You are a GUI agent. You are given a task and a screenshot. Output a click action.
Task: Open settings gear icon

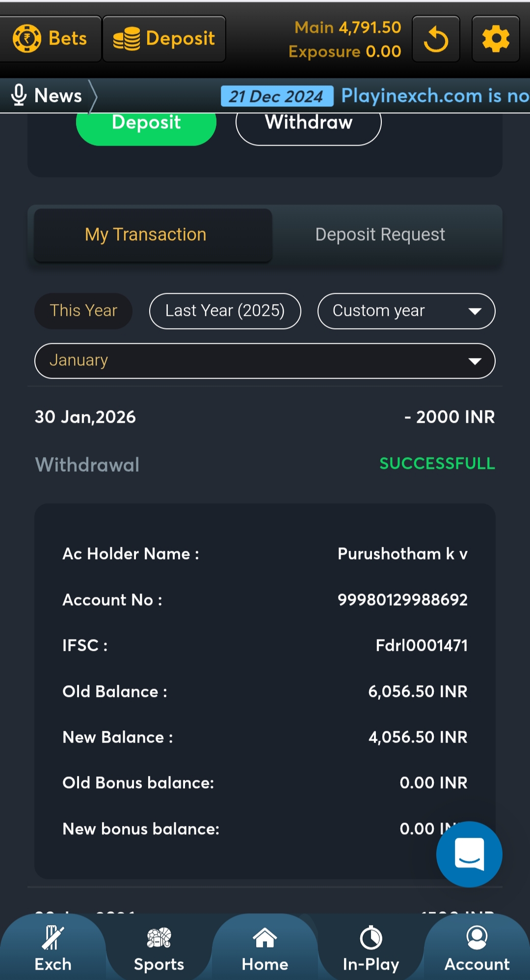[495, 39]
